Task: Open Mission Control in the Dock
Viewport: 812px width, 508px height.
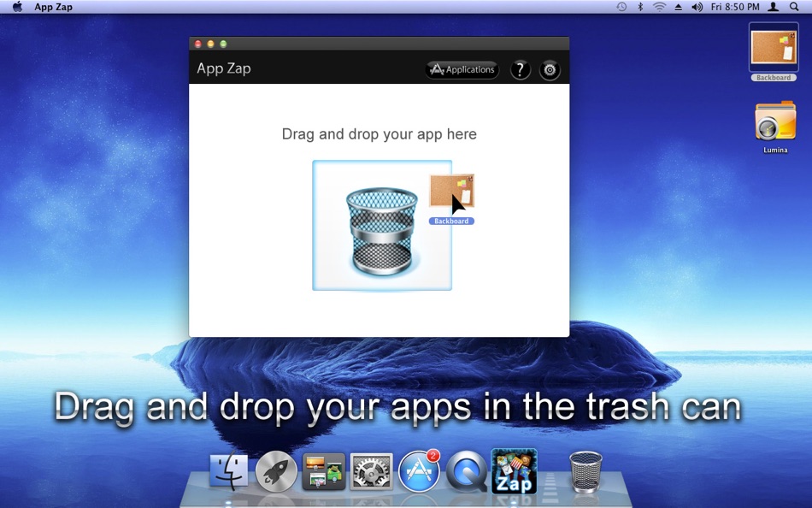Action: 324,471
